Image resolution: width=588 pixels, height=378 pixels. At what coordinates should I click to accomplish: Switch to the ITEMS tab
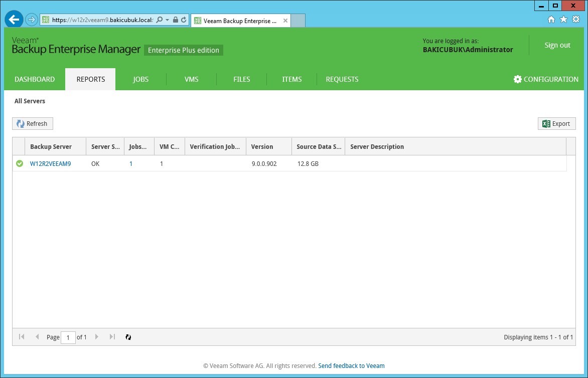point(292,79)
